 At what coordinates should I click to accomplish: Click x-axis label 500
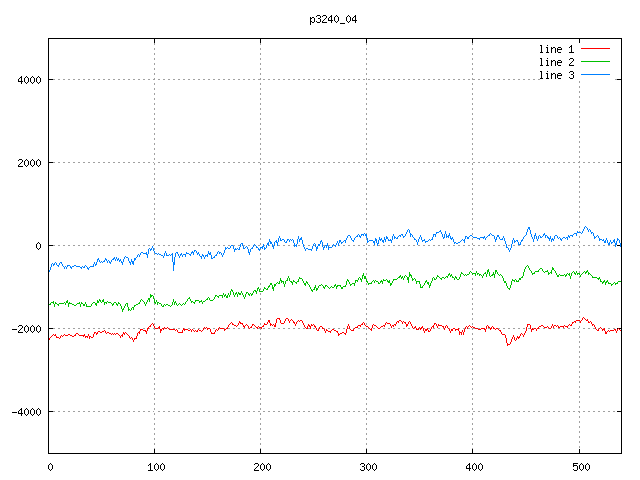[581, 467]
